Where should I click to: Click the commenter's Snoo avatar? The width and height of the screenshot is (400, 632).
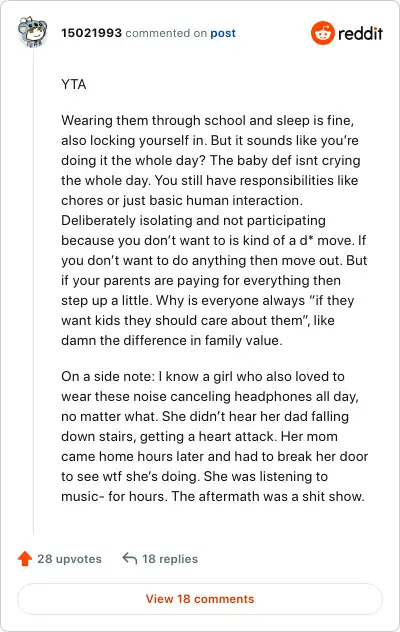click(33, 32)
